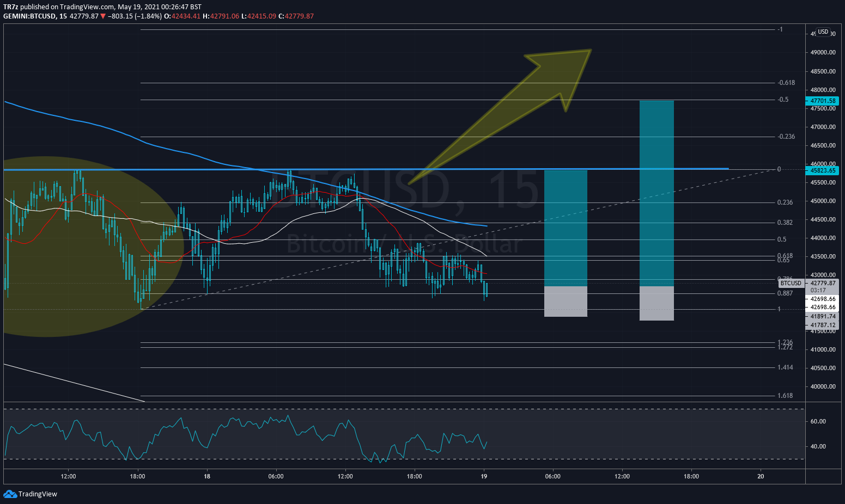Click the TR7z author name in header

(11, 7)
